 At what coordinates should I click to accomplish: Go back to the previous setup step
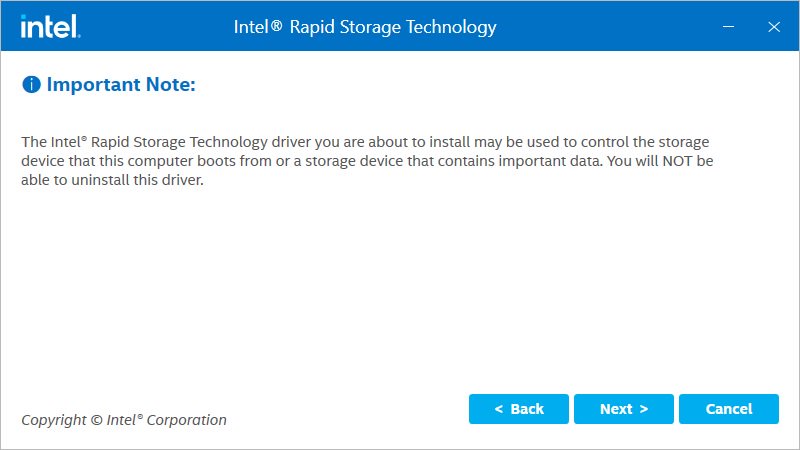pos(519,409)
